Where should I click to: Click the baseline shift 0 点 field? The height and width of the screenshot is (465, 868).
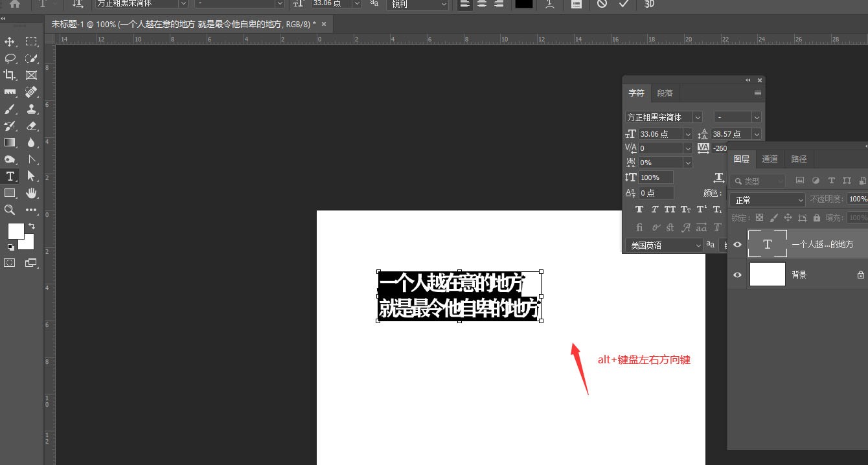click(x=656, y=193)
